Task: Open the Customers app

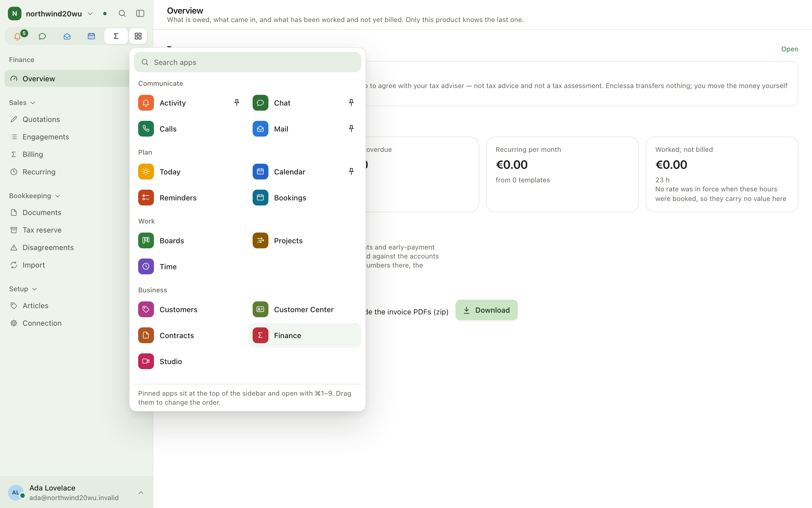Action: click(x=190, y=309)
